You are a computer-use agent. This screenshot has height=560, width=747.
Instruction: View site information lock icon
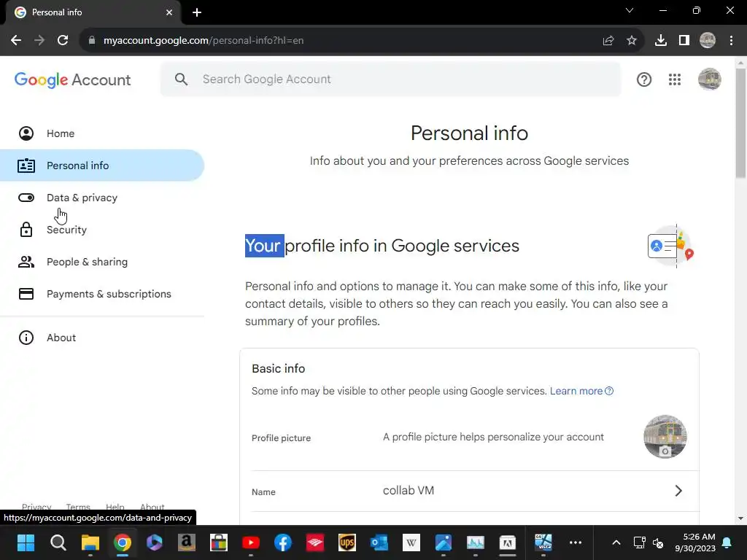click(92, 41)
